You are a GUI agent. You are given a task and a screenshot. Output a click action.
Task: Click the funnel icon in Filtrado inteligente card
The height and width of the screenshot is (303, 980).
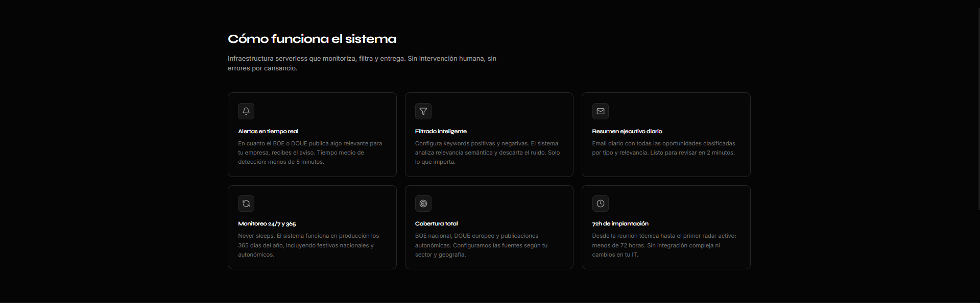423,111
